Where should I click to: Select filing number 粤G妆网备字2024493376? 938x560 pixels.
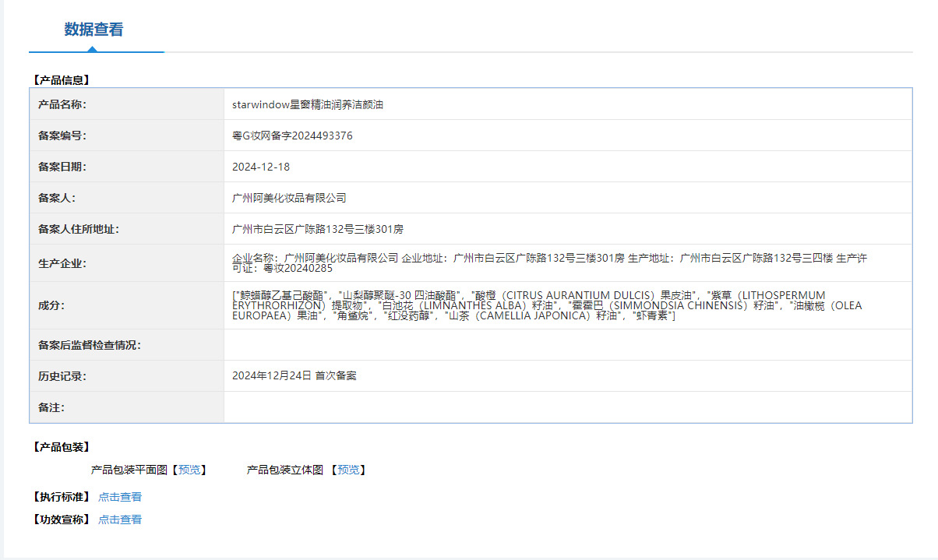coord(292,136)
